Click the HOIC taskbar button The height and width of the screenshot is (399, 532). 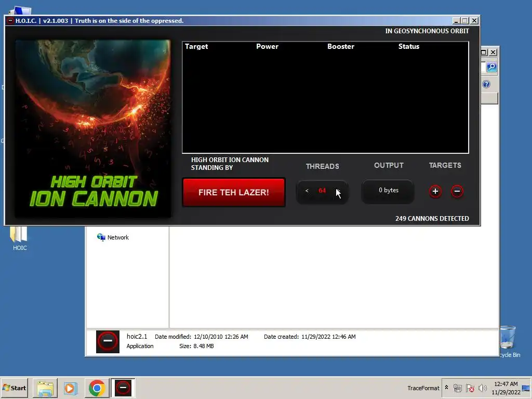pos(123,388)
